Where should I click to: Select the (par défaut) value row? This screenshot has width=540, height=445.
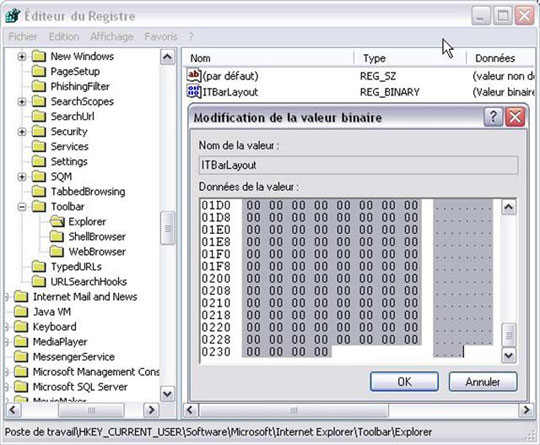coord(360,76)
